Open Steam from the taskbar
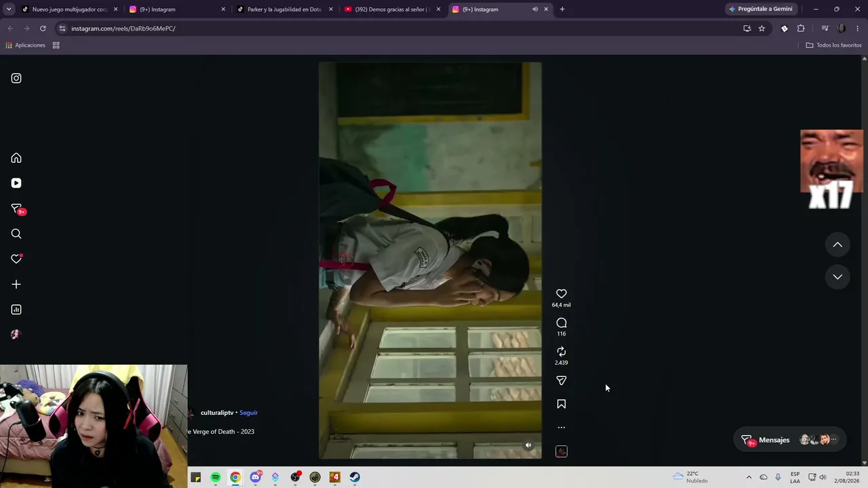Viewport: 868px width, 488px height. [355, 477]
